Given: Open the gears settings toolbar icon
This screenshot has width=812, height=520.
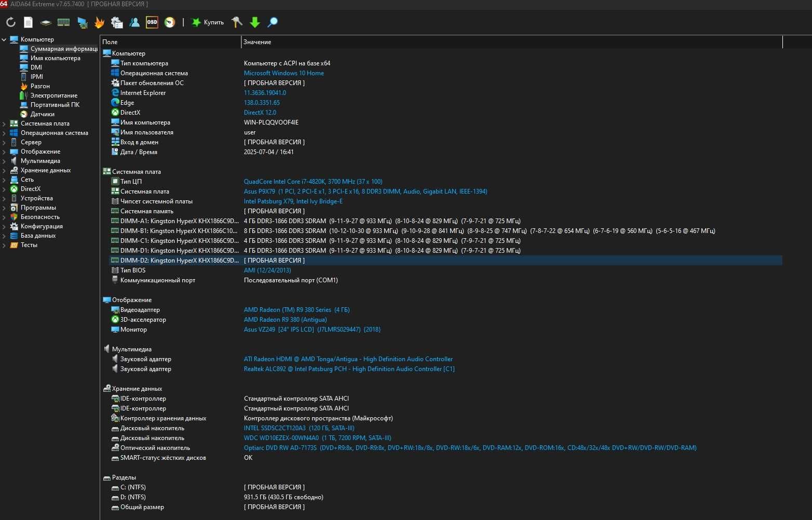Looking at the screenshot, I should pyautogui.click(x=117, y=22).
